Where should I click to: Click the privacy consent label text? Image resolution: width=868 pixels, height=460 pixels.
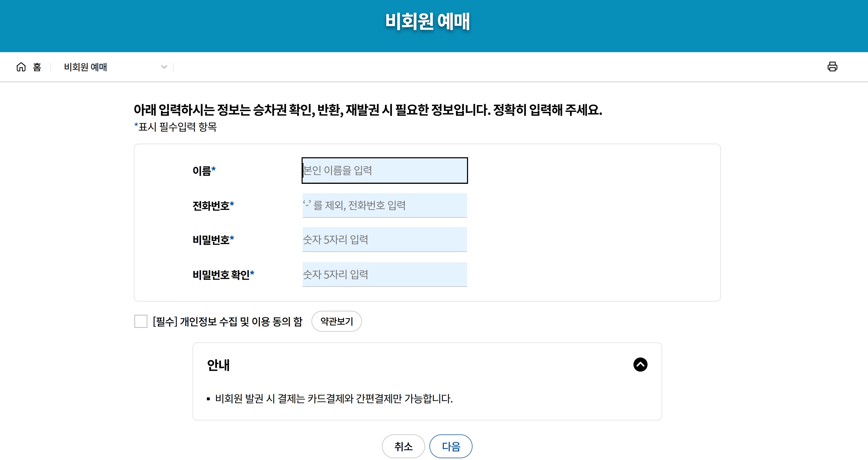coord(228,321)
